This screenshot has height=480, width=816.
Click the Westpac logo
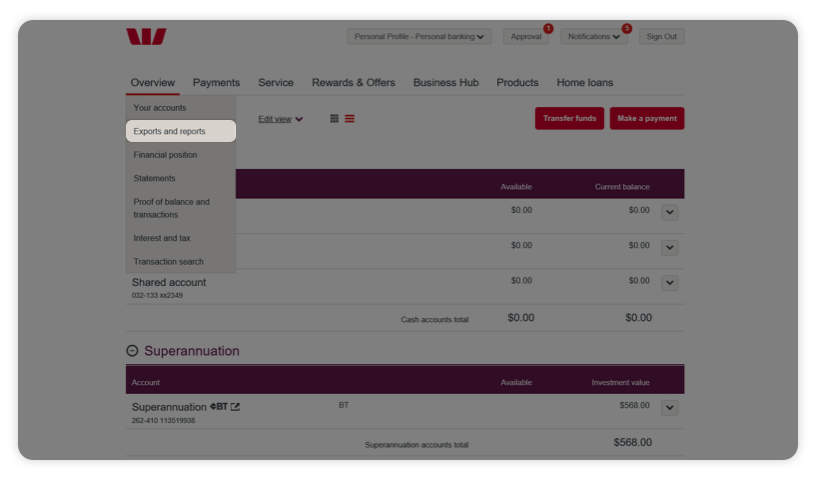(146, 37)
